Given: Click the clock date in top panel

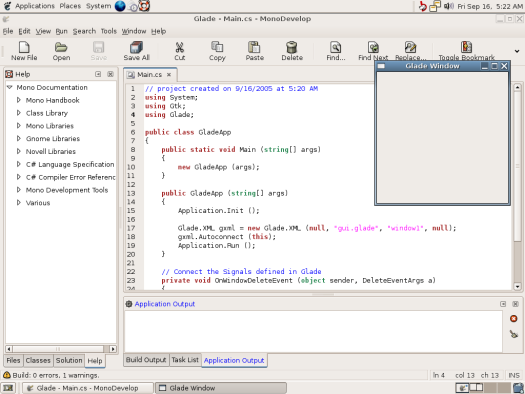Looking at the screenshot, I should tap(490, 6).
